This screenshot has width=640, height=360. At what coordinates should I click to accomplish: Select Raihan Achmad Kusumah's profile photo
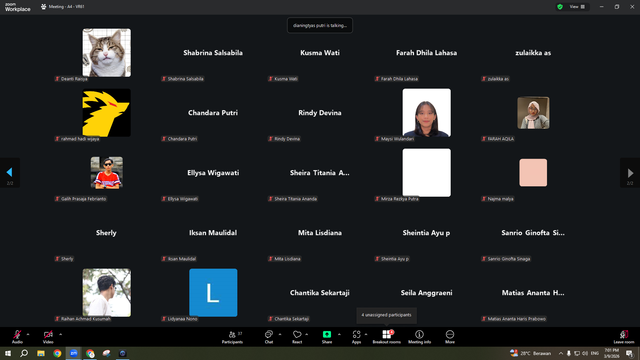[x=107, y=293]
